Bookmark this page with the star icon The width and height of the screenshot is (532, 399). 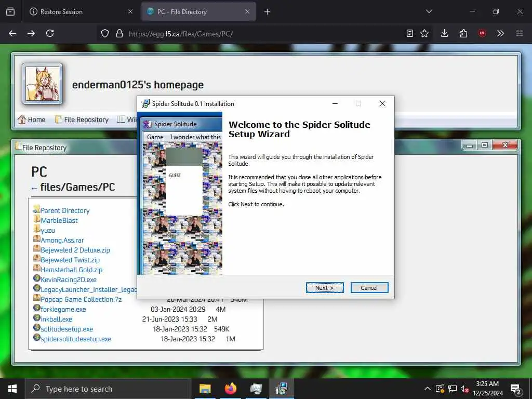click(424, 33)
